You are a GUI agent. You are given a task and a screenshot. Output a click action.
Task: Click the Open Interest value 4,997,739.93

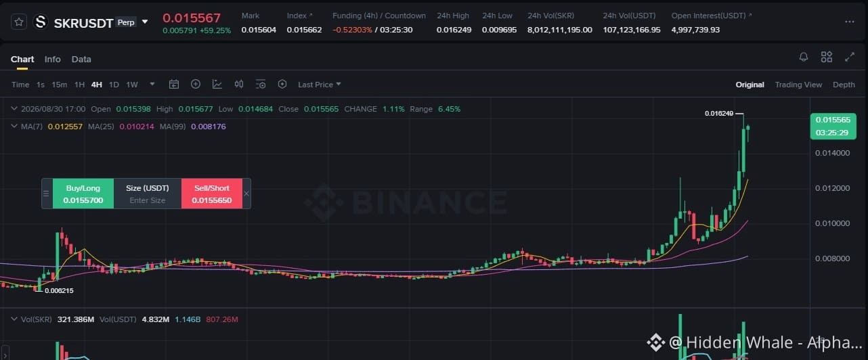point(695,30)
